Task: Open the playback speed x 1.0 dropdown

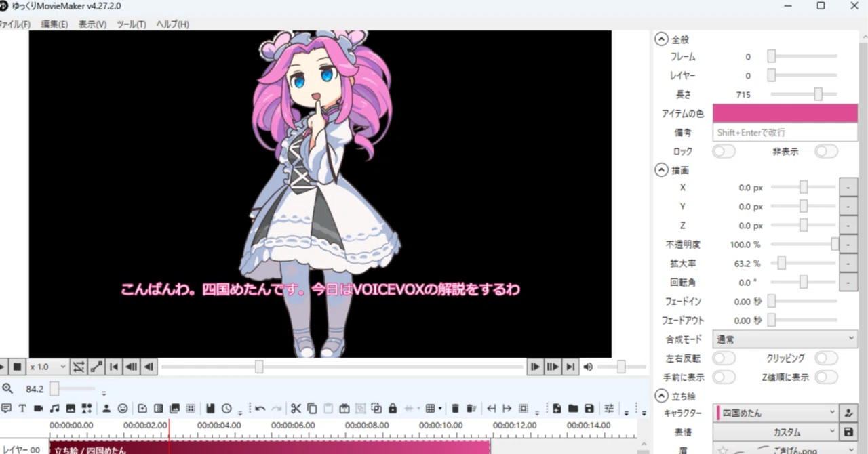Action: (x=47, y=367)
